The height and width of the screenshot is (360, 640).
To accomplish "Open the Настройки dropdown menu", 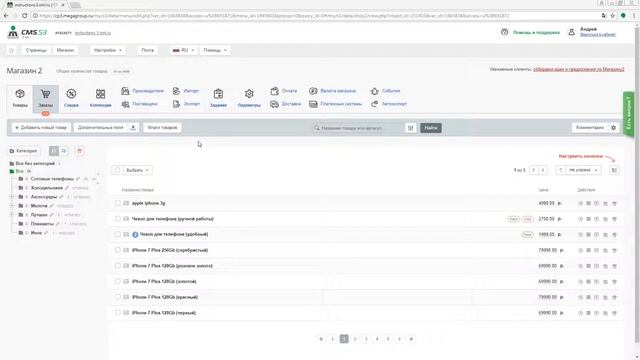I will [x=108, y=50].
